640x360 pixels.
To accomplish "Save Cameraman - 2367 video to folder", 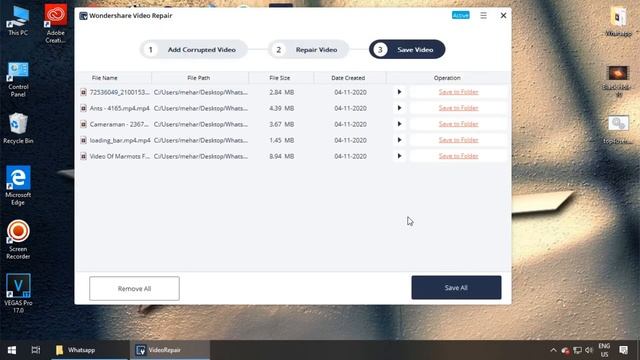I will [458, 124].
